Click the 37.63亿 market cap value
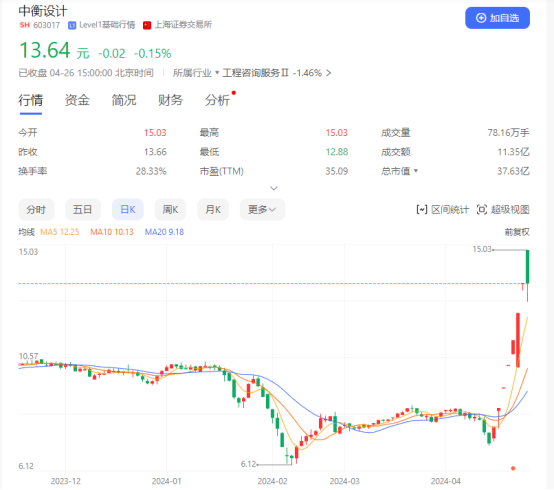Image resolution: width=554 pixels, height=490 pixels. [513, 171]
